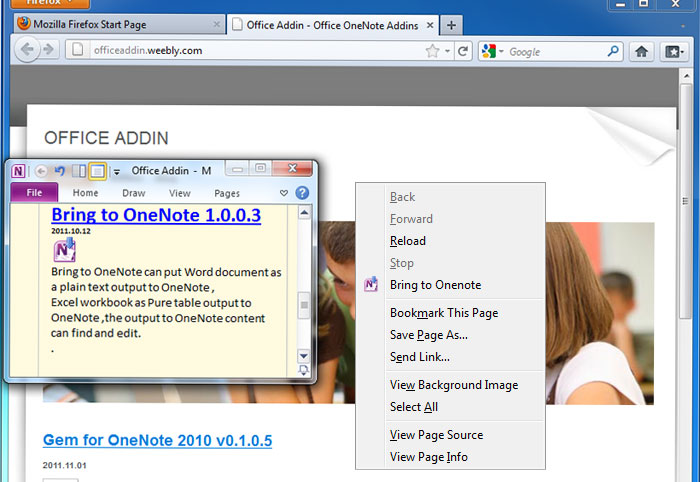Open the OneNote File tab
The image size is (700, 482).
tap(34, 193)
